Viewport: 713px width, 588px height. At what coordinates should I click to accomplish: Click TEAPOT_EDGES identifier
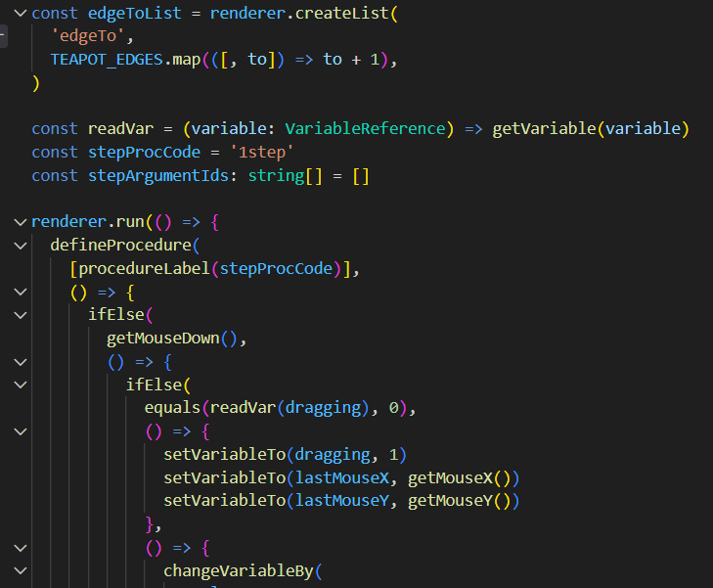(107, 60)
